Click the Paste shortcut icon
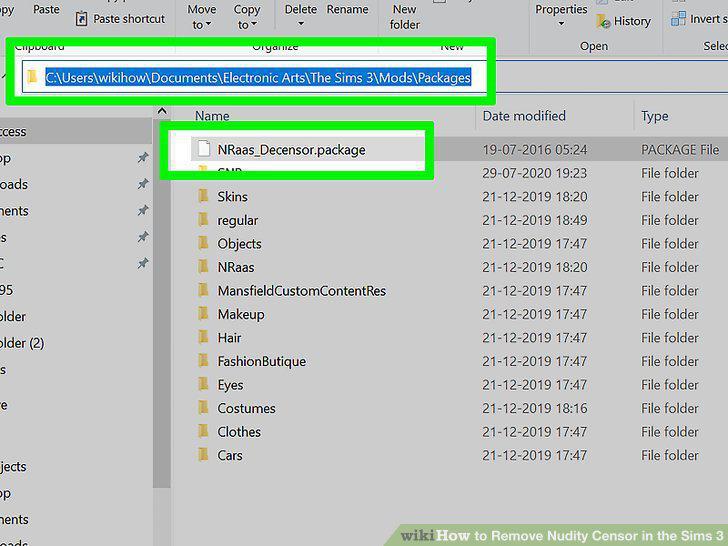This screenshot has height=546, width=728. click(81, 19)
